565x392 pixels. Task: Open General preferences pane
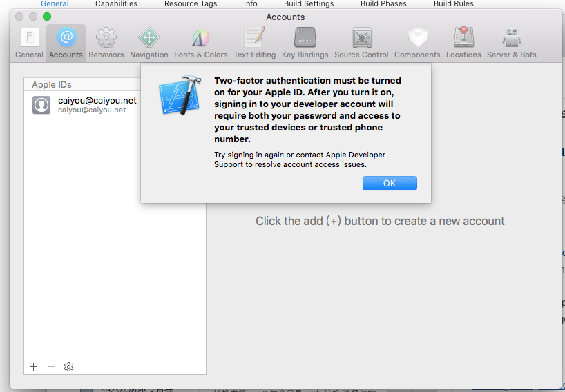point(29,43)
